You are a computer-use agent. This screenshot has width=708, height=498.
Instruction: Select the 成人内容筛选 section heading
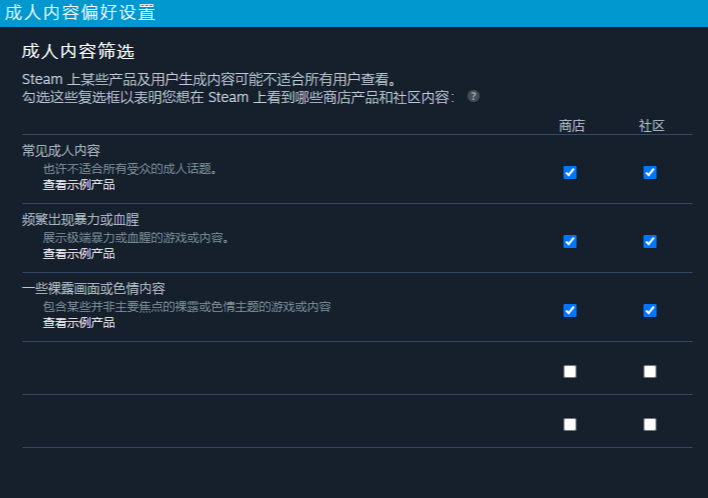point(77,51)
